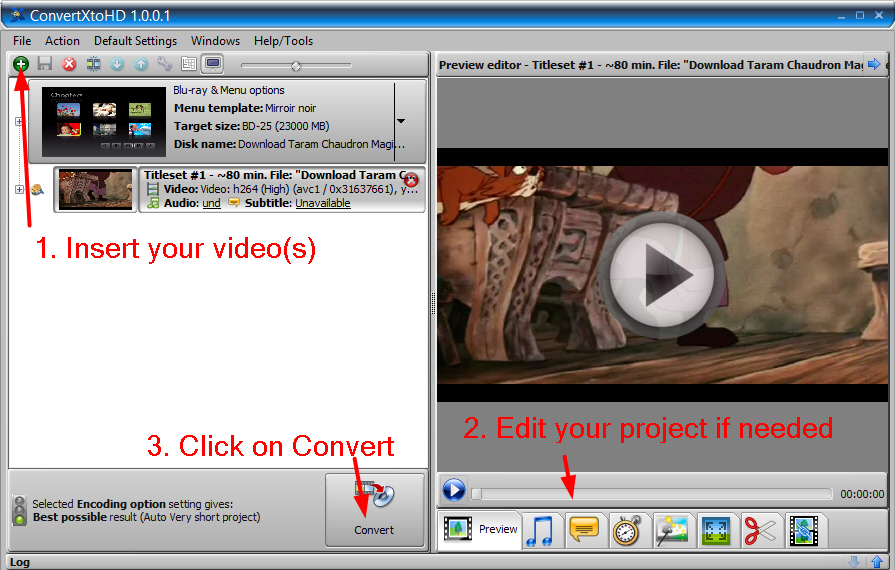Select the Mirroir noir menu template thumbnail
Screen dimensions: 895x570
(104, 122)
